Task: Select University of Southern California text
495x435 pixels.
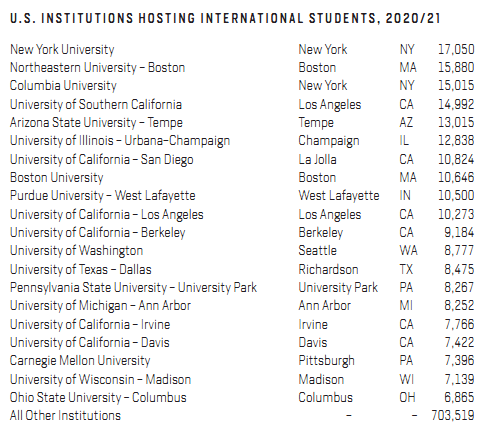Action: click(96, 105)
